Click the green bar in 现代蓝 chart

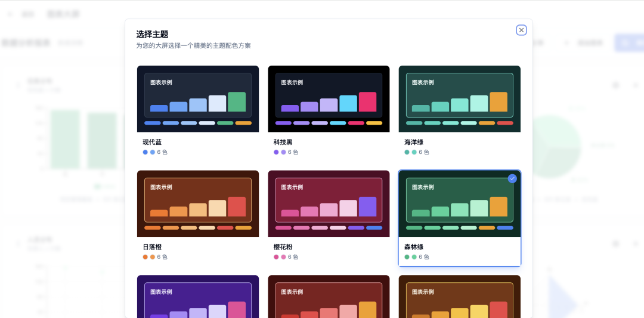237,102
